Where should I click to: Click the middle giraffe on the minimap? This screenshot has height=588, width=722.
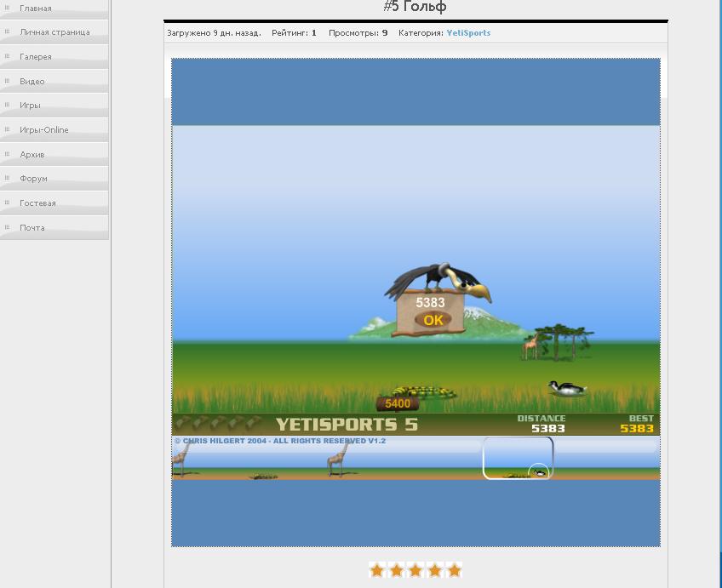point(337,459)
